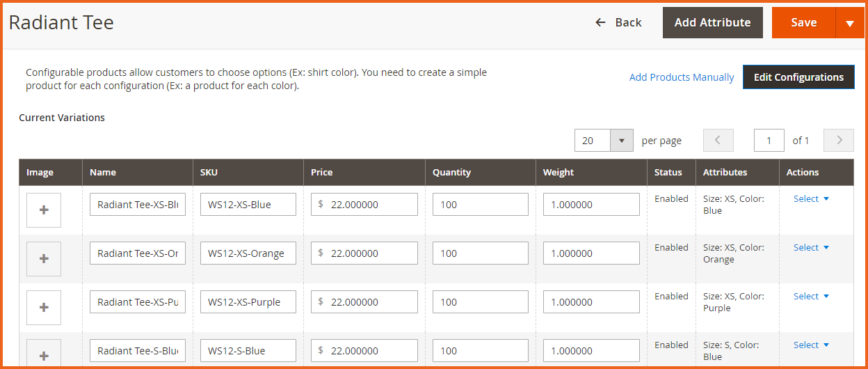Add image for the XS-Purple variation
The height and width of the screenshot is (369, 868).
[44, 307]
